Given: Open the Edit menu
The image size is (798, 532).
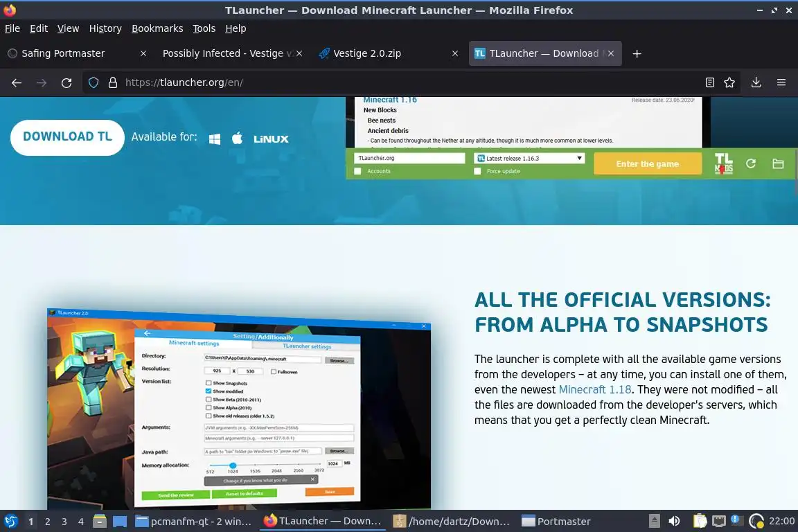Looking at the screenshot, I should pos(39,28).
